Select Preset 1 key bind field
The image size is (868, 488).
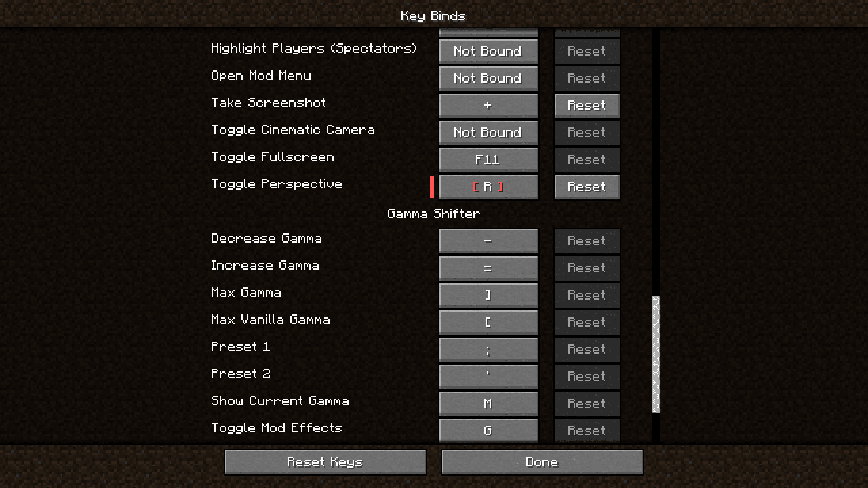(488, 349)
